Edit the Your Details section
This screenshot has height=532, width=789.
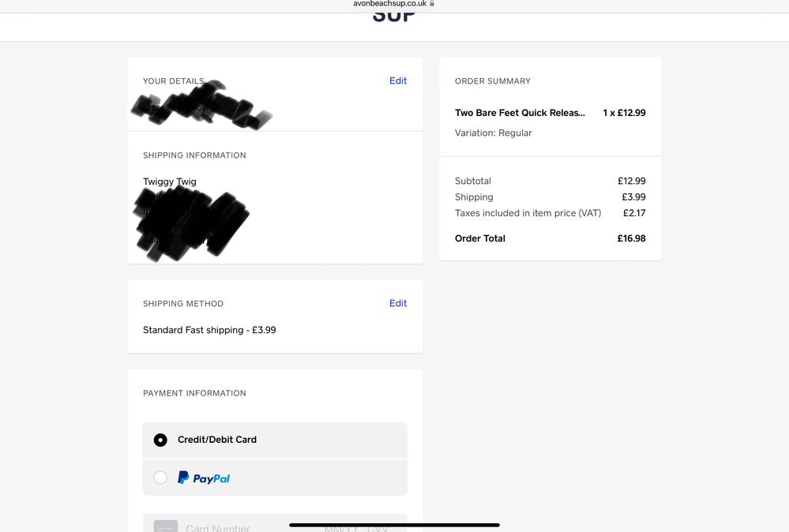coord(398,81)
